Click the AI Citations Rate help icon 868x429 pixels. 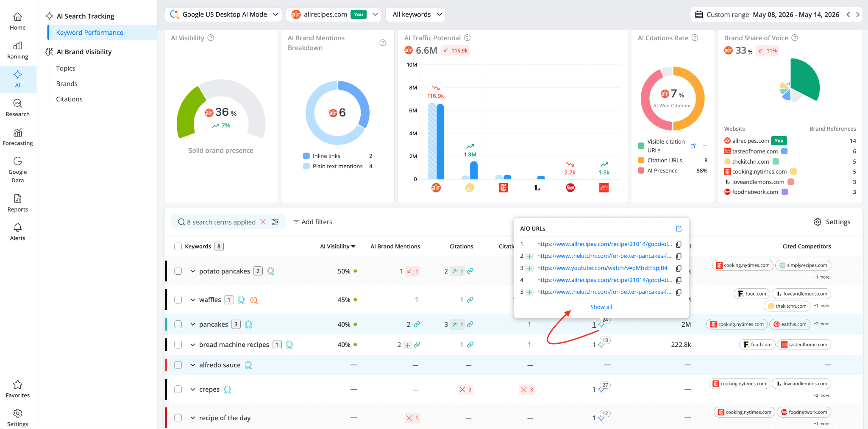pos(695,38)
